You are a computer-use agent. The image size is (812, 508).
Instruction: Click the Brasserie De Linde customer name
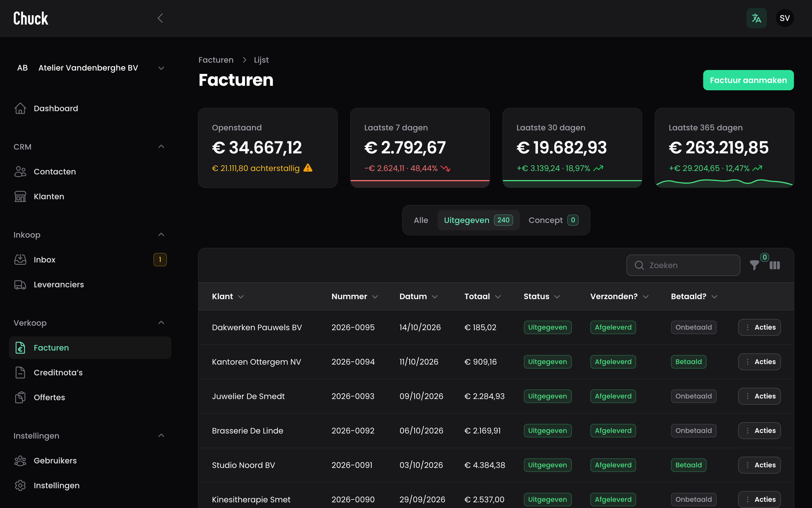coord(248,431)
